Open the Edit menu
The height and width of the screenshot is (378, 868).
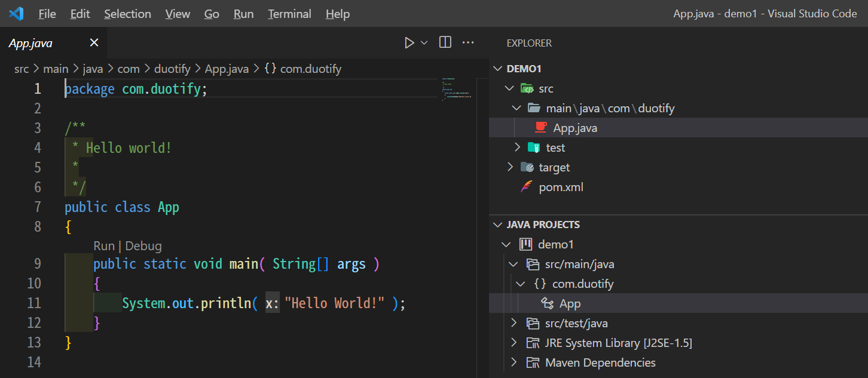80,14
